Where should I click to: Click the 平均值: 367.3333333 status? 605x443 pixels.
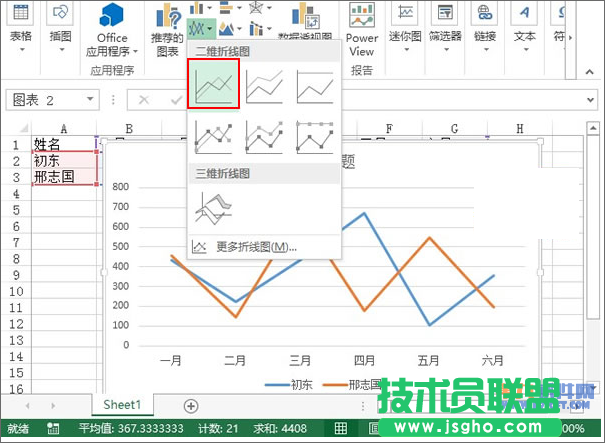coord(131,428)
